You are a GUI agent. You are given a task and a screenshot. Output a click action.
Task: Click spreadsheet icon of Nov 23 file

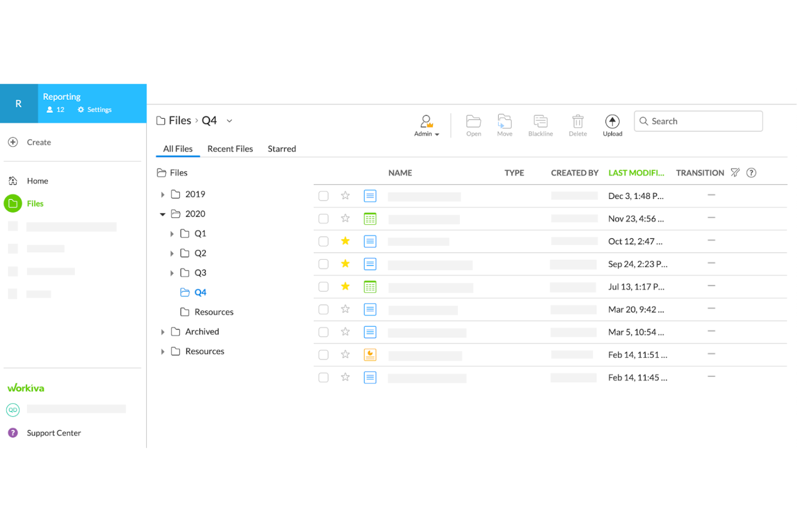coord(370,219)
